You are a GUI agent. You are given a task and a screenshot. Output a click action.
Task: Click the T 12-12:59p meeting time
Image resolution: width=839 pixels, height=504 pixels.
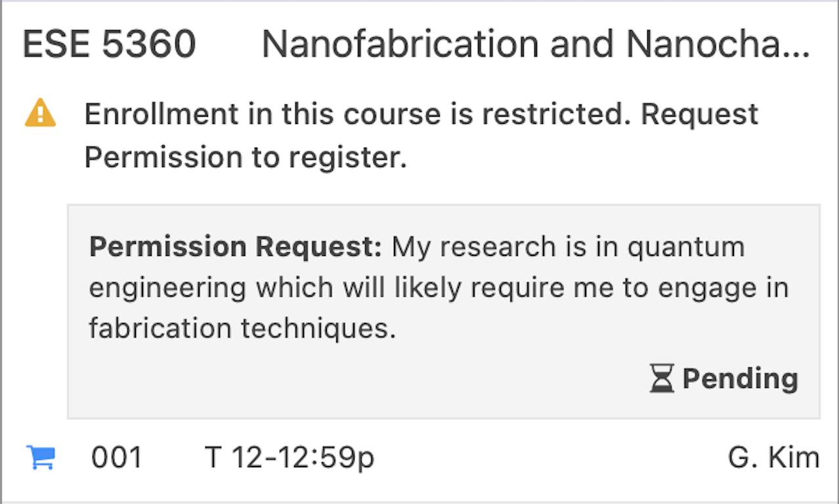tap(290, 458)
